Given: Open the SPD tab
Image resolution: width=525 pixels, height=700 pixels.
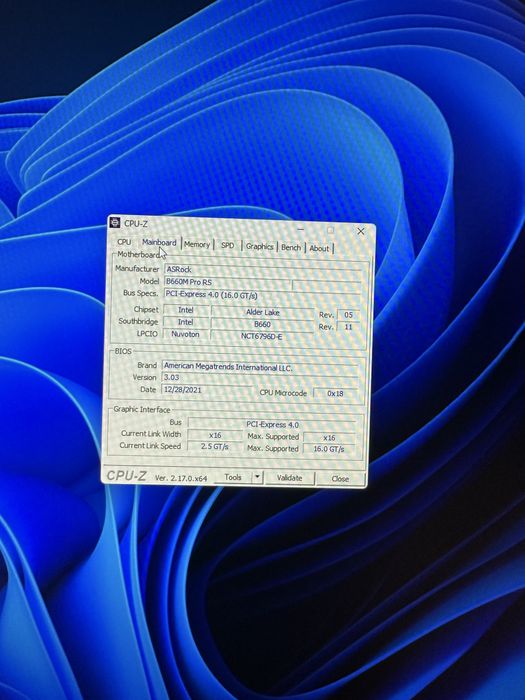Looking at the screenshot, I should click(x=228, y=245).
